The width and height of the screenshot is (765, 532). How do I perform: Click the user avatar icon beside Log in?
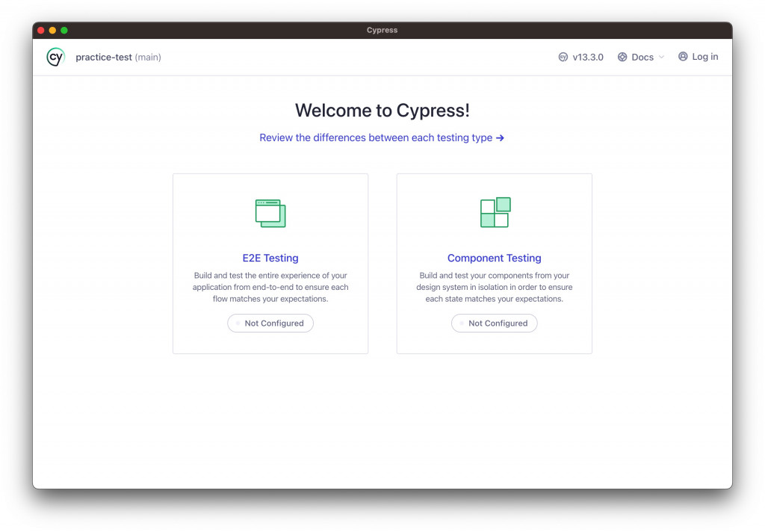(683, 57)
